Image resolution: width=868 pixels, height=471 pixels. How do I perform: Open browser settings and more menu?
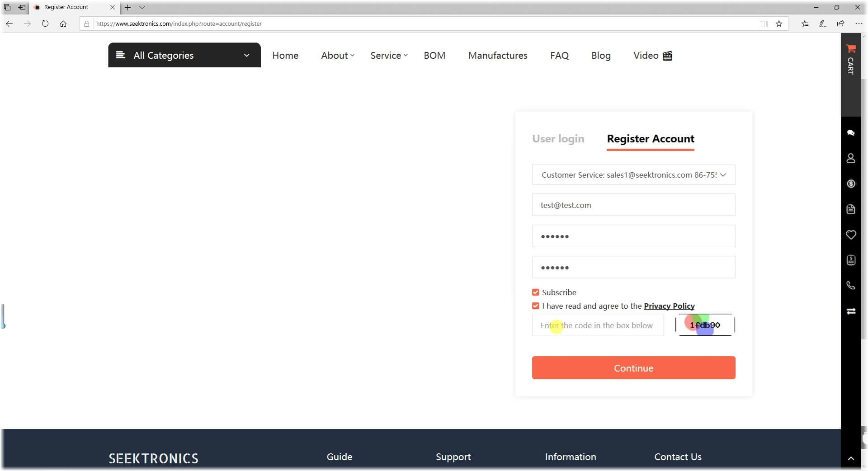[859, 24]
